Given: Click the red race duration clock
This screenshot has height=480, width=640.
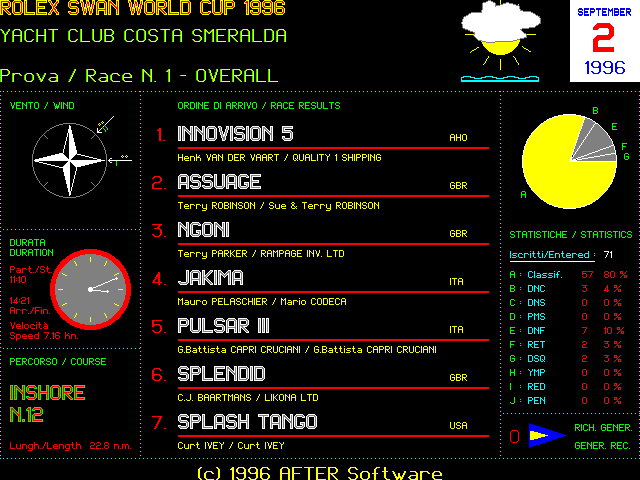Looking at the screenshot, I should pyautogui.click(x=90, y=289).
